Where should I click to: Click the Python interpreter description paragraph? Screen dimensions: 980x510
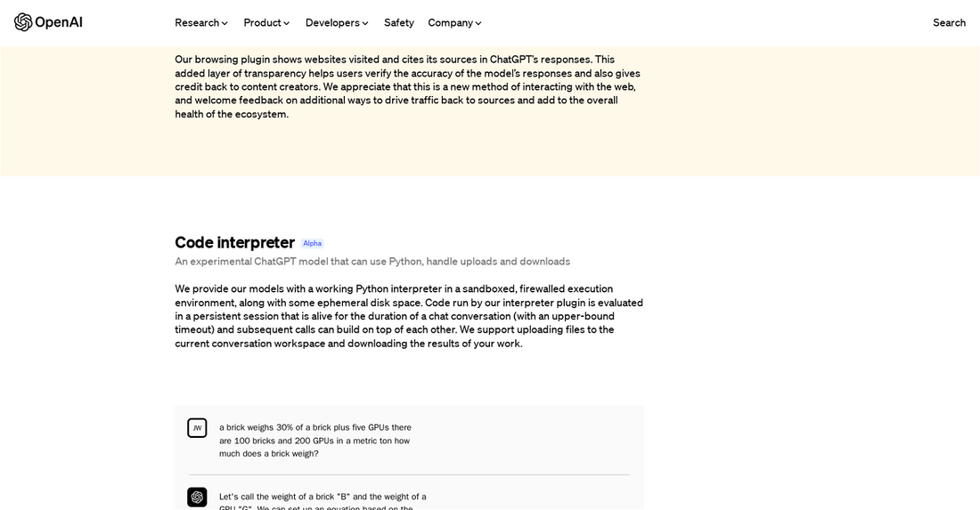(x=408, y=316)
